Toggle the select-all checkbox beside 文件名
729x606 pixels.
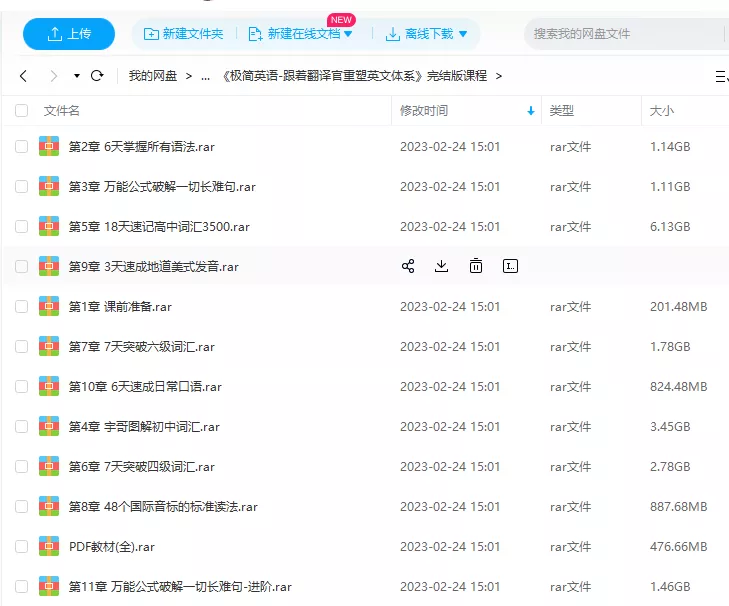(x=22, y=111)
